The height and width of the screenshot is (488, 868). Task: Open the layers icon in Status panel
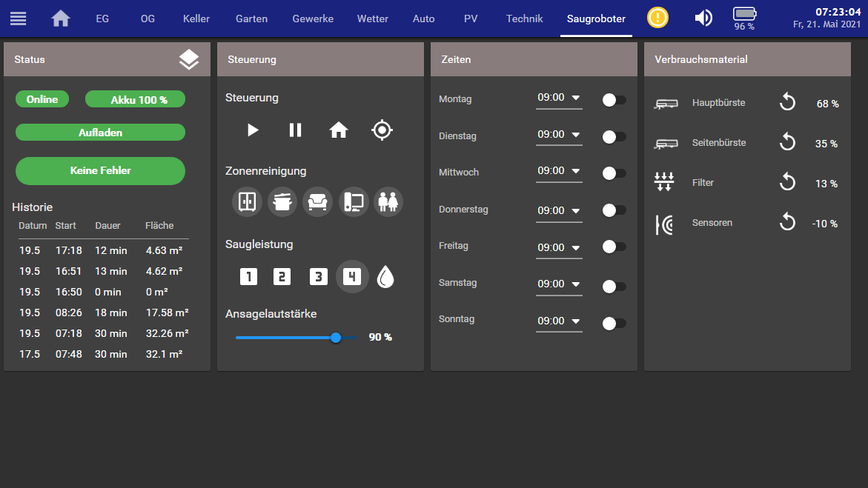click(x=189, y=60)
